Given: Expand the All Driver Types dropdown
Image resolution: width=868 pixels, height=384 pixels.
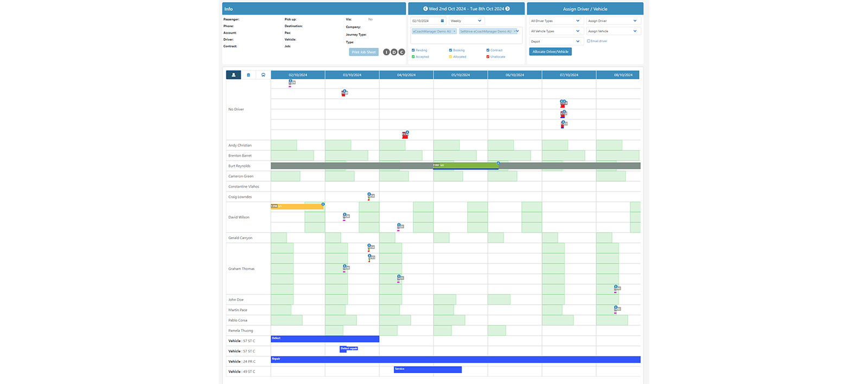Looking at the screenshot, I should point(555,21).
